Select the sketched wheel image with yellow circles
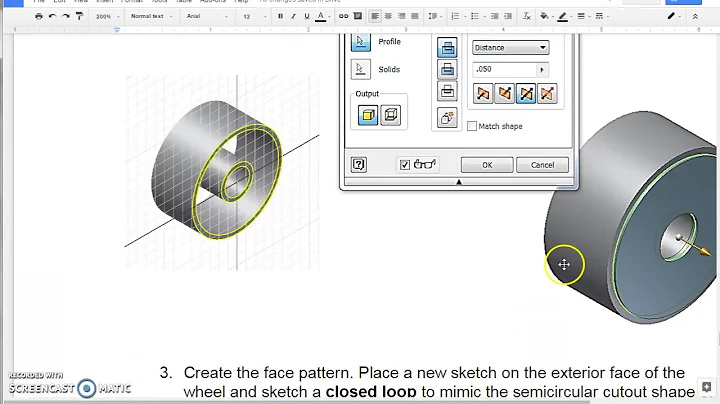Viewport: 720px width, 404px height. click(x=222, y=173)
